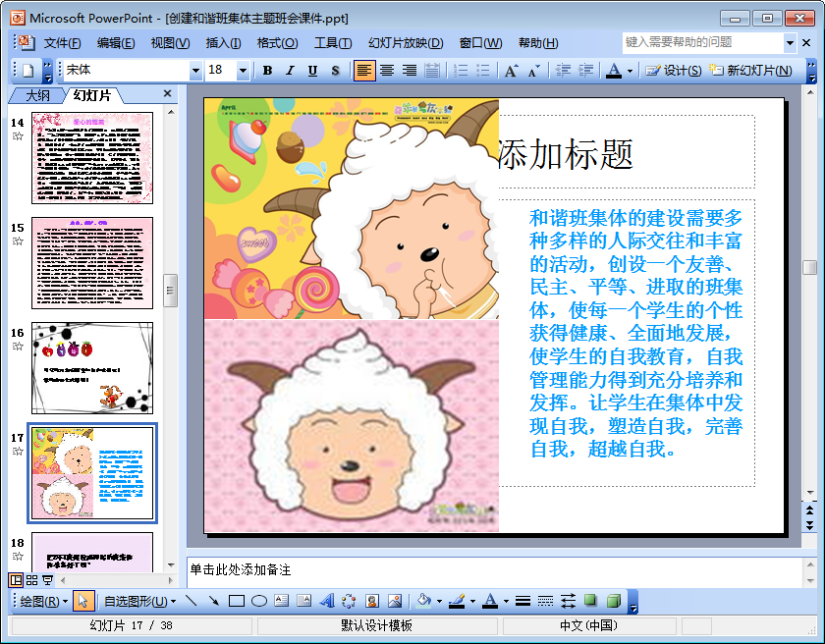This screenshot has height=644, width=825.
Task: Apply line color with the brush
Action: coord(457,601)
